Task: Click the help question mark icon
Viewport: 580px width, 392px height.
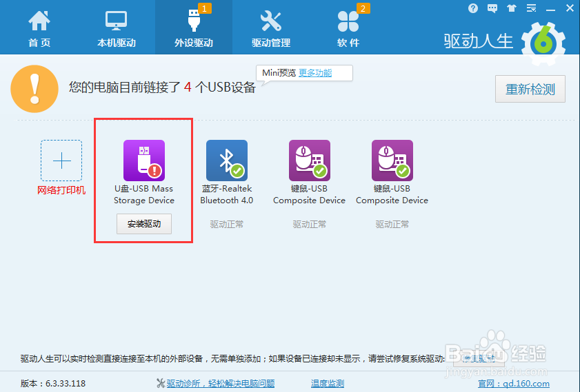Action: pos(472,8)
